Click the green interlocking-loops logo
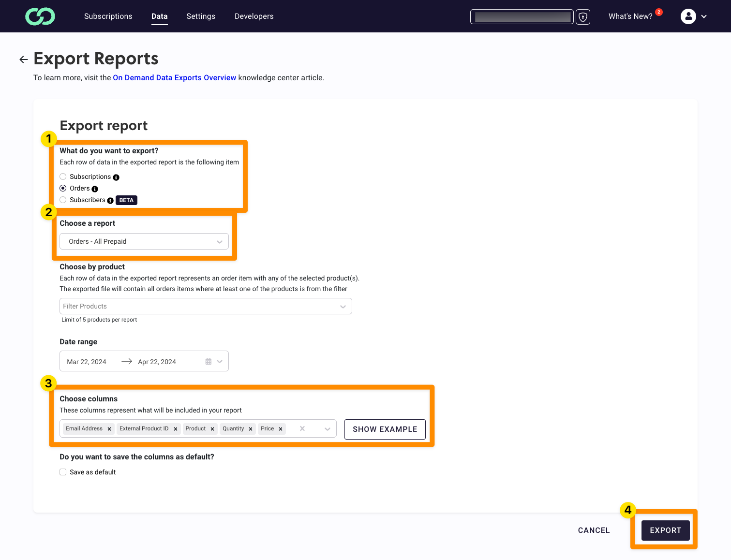731x560 pixels. (40, 16)
